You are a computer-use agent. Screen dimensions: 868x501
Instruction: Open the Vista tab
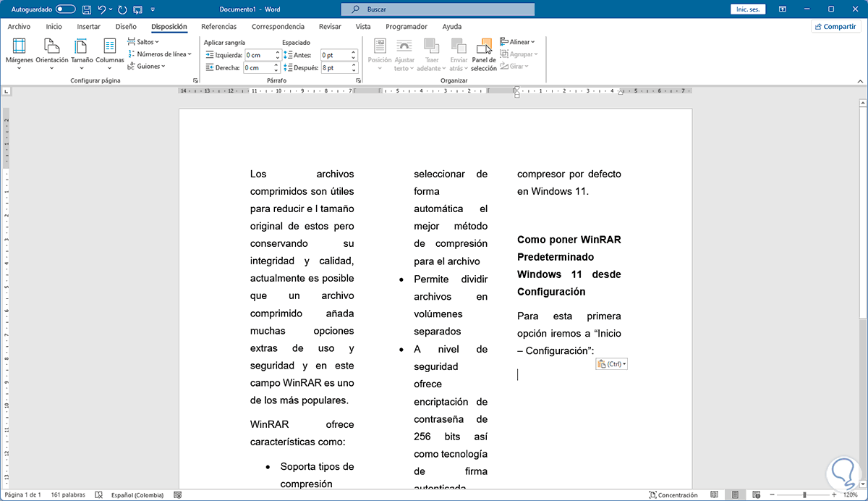pos(363,26)
